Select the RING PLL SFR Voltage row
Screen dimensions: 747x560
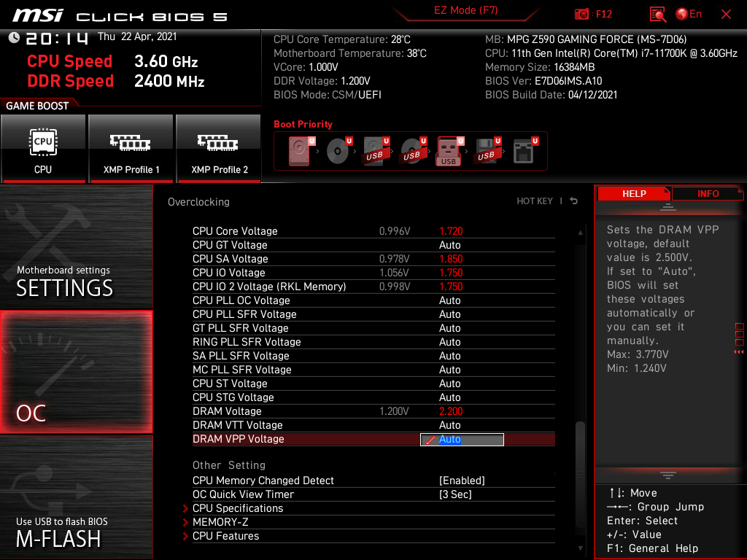click(373, 341)
